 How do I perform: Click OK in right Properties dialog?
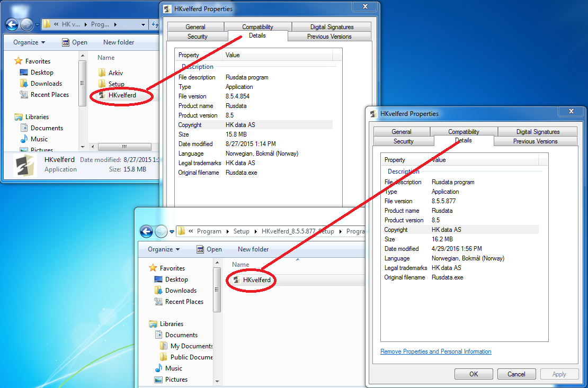point(474,374)
